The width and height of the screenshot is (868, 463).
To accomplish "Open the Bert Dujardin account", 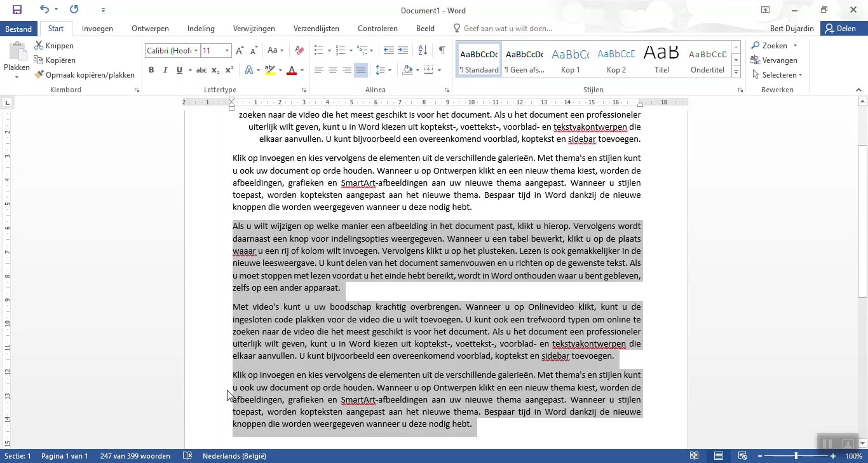I will click(x=791, y=29).
